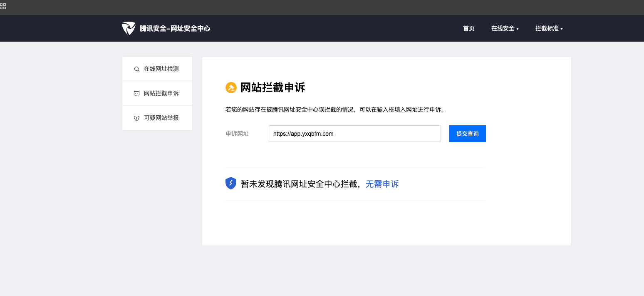Screen dimensions: 644x296
Task: Click the 无需申诉 link
Action: 382,184
